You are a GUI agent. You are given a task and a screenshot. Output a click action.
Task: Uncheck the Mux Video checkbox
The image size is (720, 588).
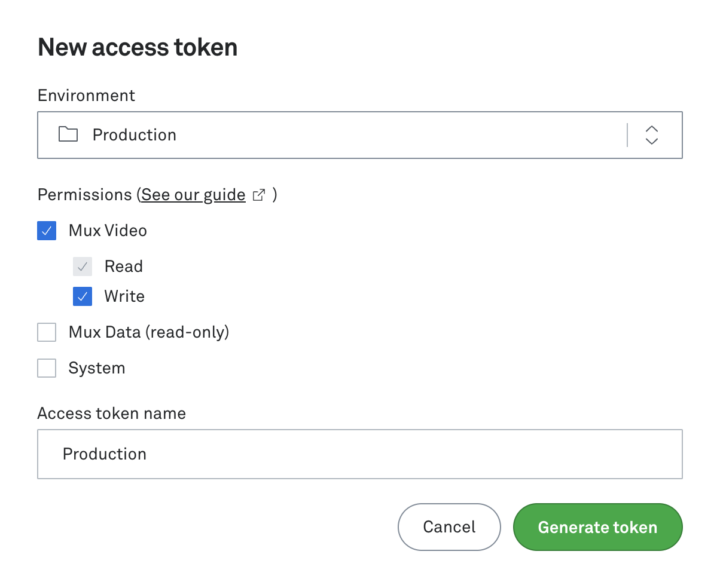click(x=47, y=231)
